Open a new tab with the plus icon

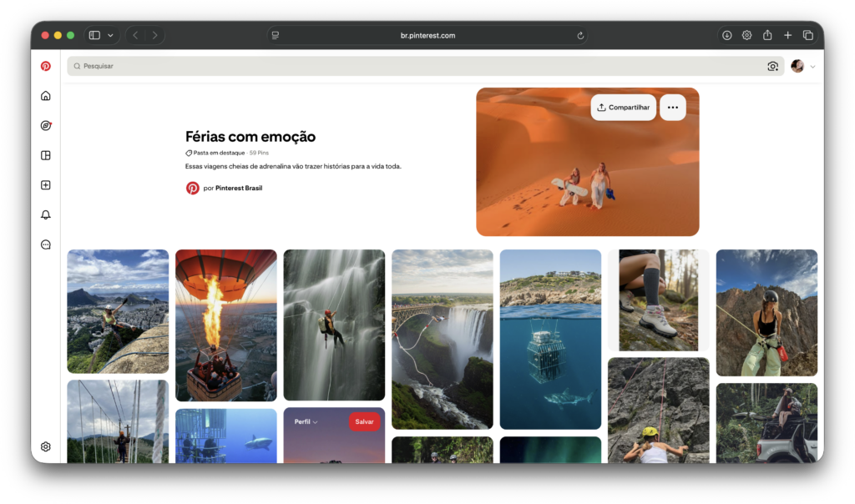(788, 35)
